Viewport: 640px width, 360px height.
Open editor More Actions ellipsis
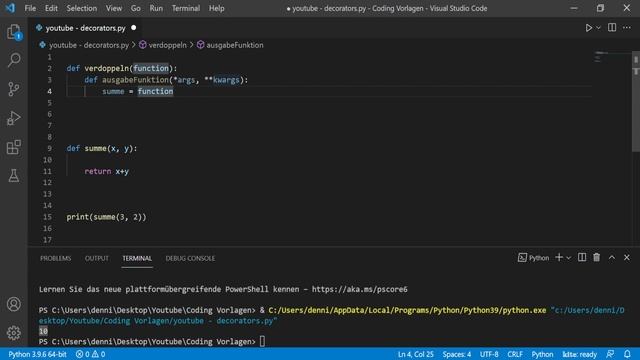(x=627, y=27)
